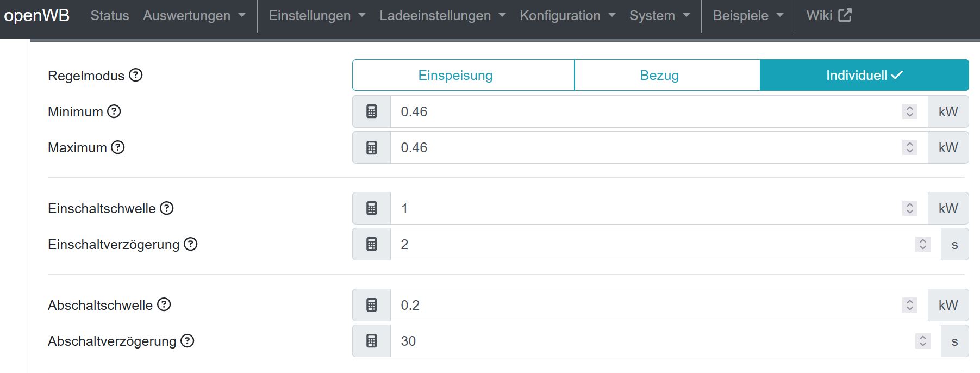Viewport: 980px width, 373px height.
Task: Open the Einstellungen dropdown
Action: [317, 16]
